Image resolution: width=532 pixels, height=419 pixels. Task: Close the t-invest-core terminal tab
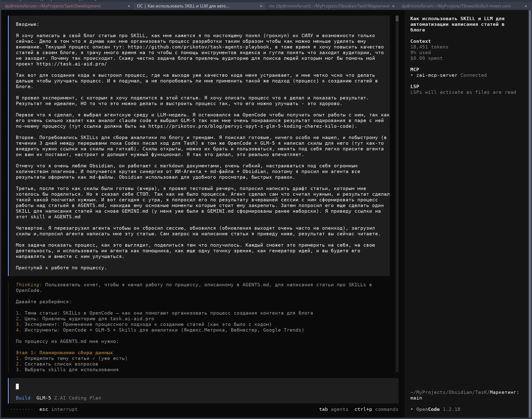tap(526, 6)
